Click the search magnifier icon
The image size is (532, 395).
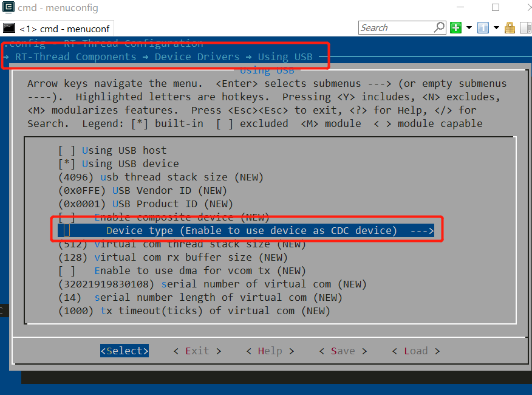pos(439,27)
